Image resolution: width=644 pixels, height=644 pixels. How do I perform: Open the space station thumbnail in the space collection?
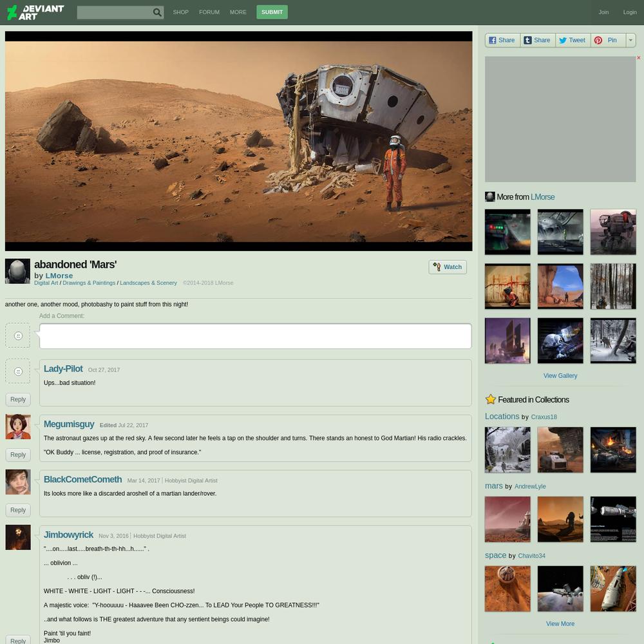[560, 589]
